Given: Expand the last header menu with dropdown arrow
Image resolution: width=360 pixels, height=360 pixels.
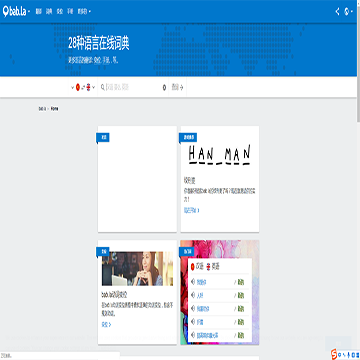Looking at the screenshot, I should pos(84,12).
